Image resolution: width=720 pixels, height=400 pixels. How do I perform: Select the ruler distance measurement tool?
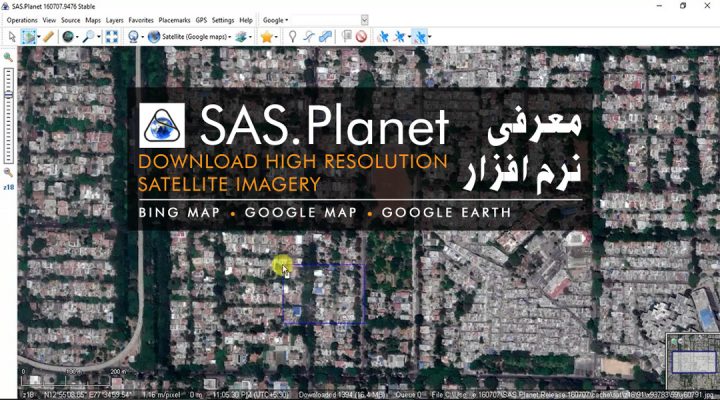coord(48,37)
